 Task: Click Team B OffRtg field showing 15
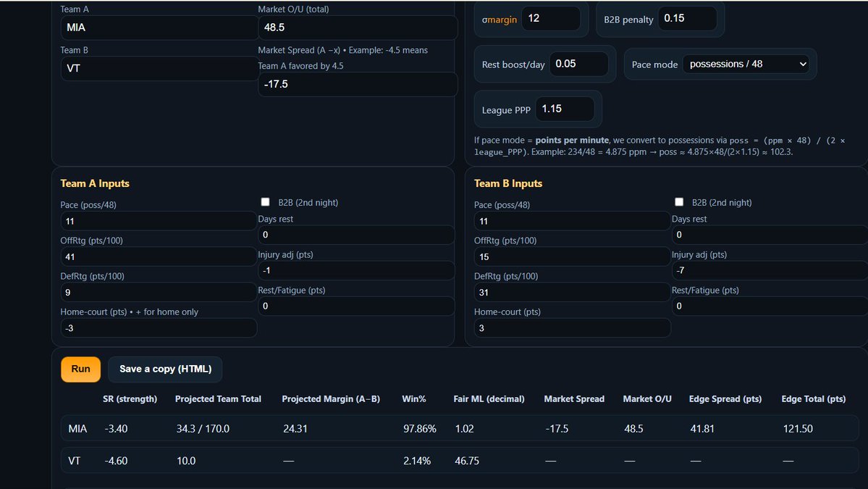click(571, 256)
